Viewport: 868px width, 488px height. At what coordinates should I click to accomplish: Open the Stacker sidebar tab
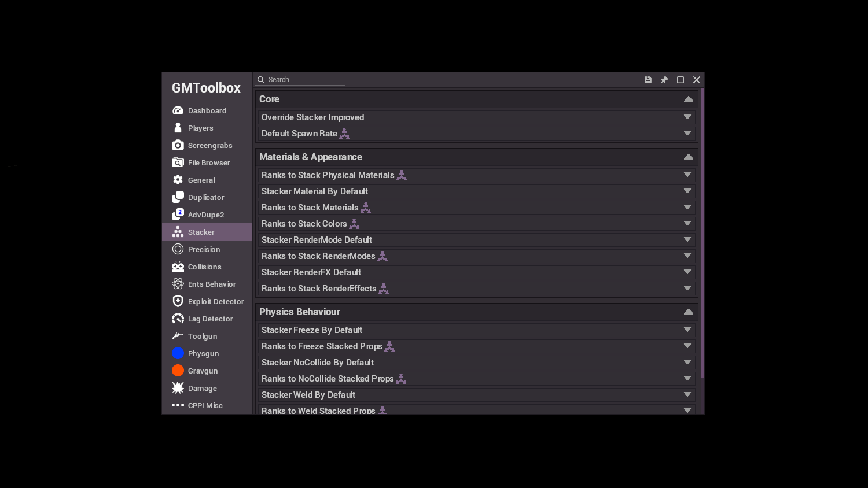207,232
